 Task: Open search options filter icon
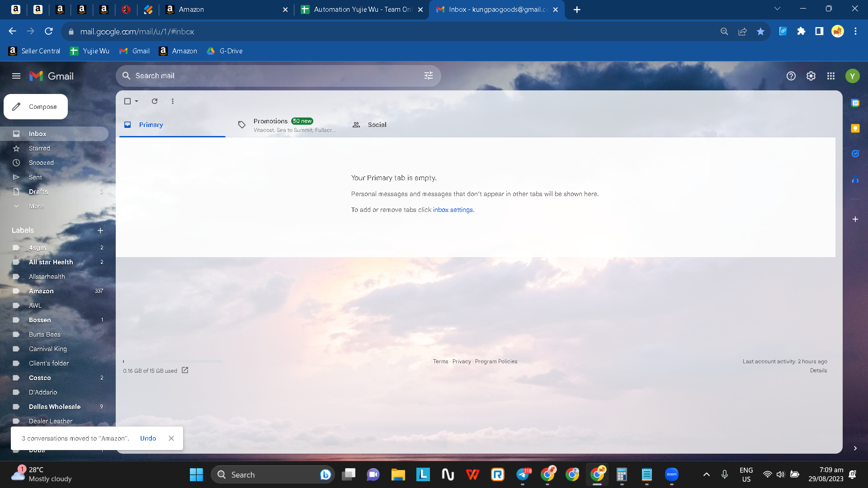[x=429, y=76]
